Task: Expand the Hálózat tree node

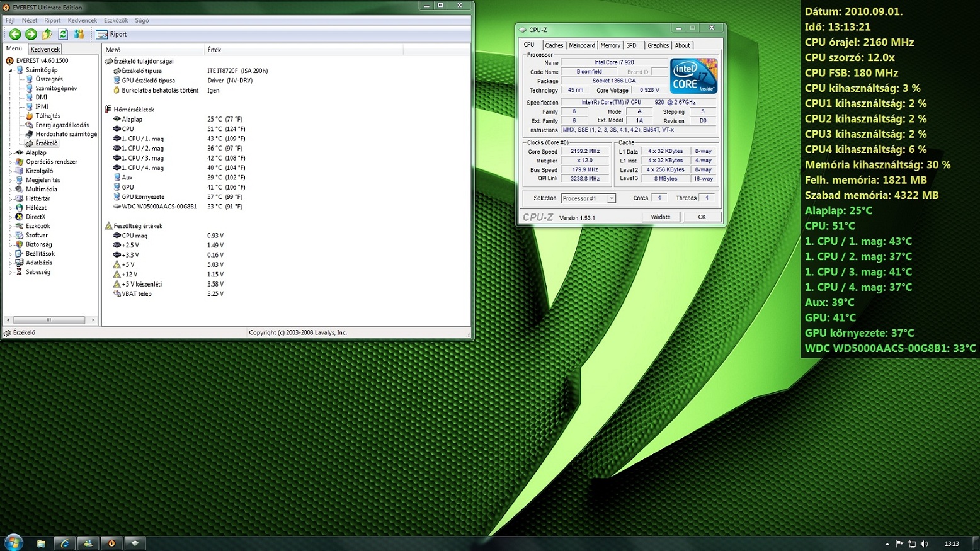Action: pyautogui.click(x=11, y=208)
